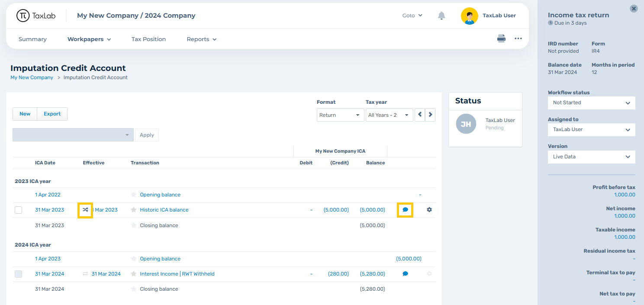Click the printer icon

tap(501, 39)
